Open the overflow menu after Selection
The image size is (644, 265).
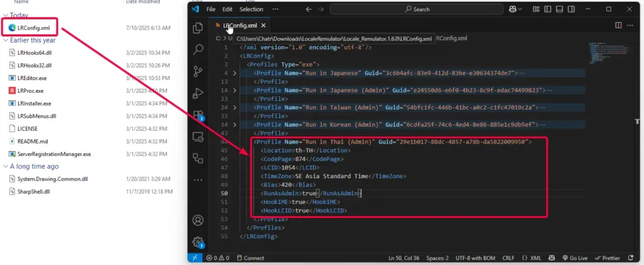click(275, 9)
